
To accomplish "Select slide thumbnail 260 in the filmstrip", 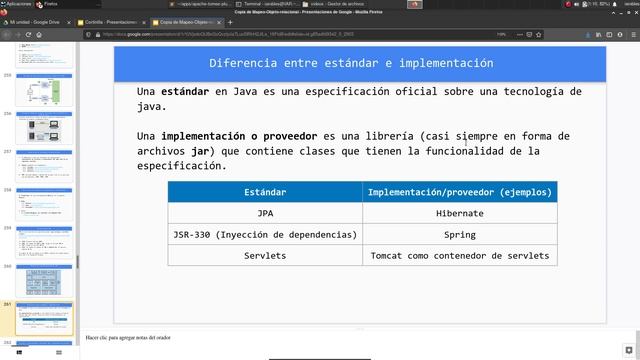I will tap(44, 280).
